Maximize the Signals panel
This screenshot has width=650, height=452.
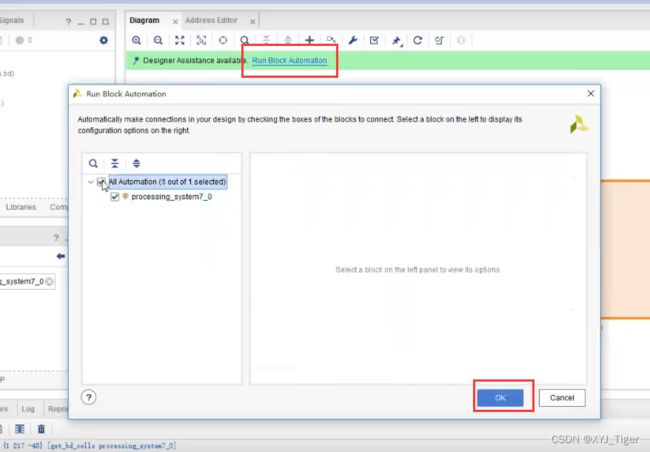point(93,22)
